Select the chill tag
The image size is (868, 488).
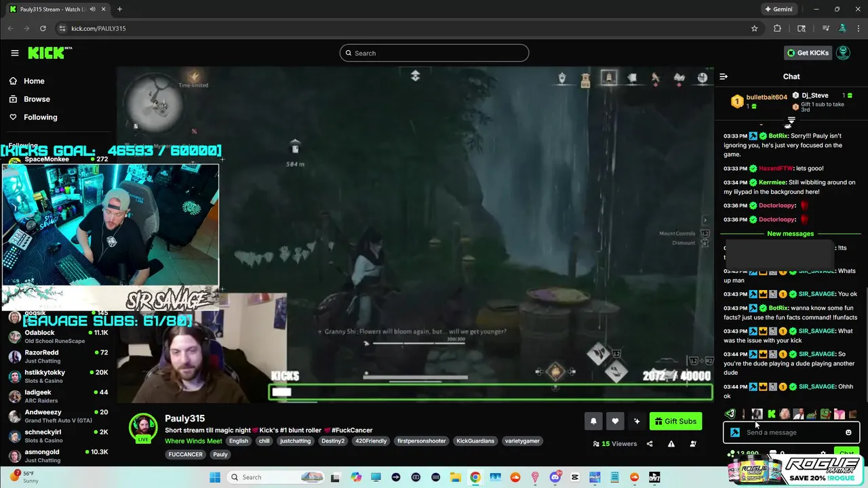(264, 441)
